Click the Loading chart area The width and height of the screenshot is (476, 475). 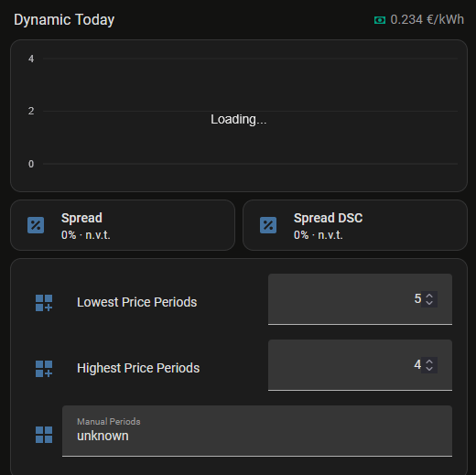click(239, 115)
